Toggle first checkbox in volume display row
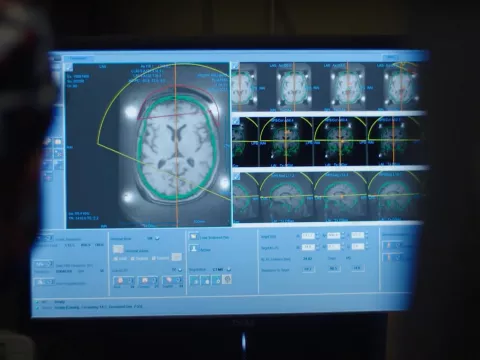Viewport: 480px width, 360px height. (x=116, y=259)
